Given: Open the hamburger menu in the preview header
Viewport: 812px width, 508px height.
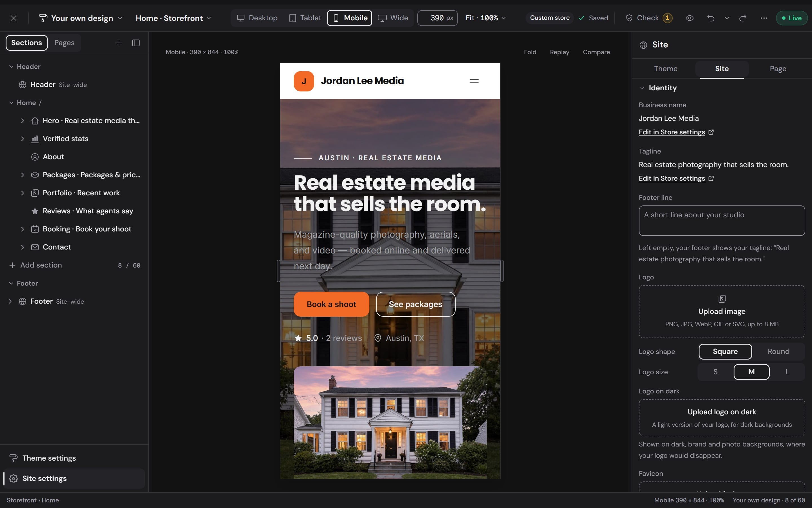Looking at the screenshot, I should tap(474, 81).
